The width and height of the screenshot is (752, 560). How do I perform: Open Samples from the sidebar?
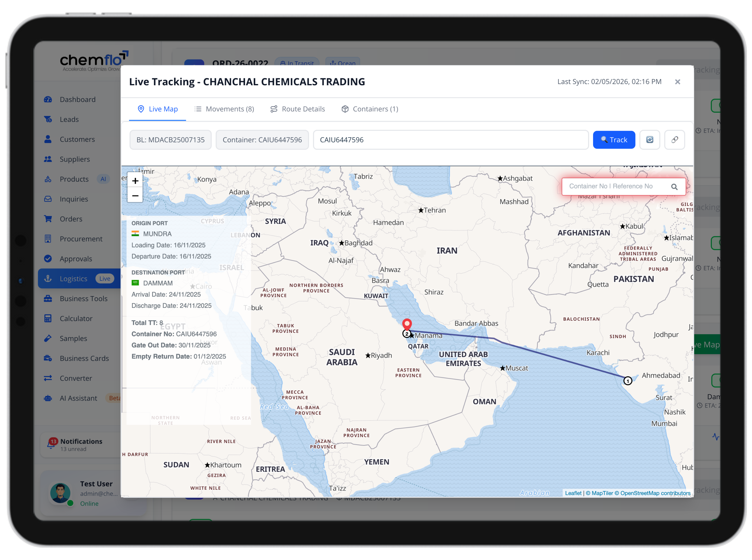(73, 338)
